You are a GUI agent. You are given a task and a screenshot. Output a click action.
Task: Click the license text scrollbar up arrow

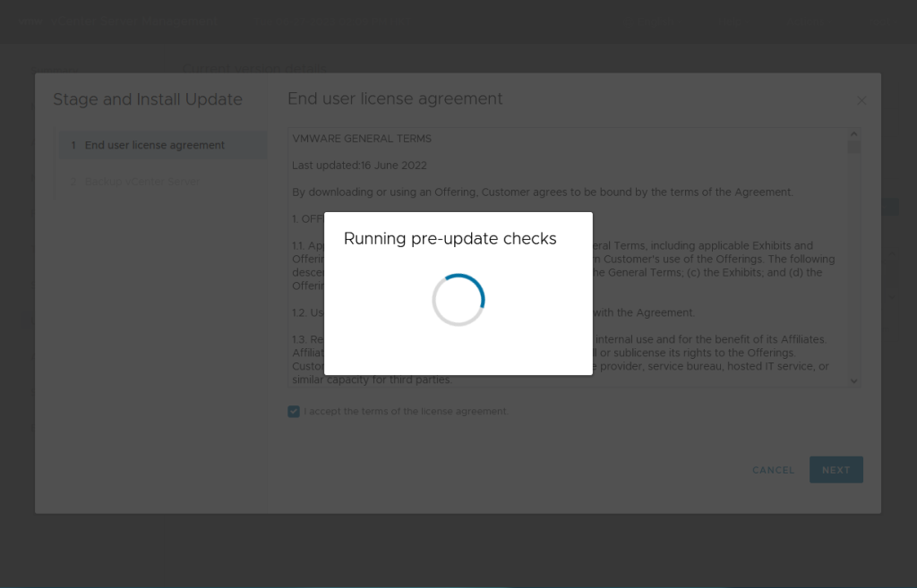coord(853,134)
